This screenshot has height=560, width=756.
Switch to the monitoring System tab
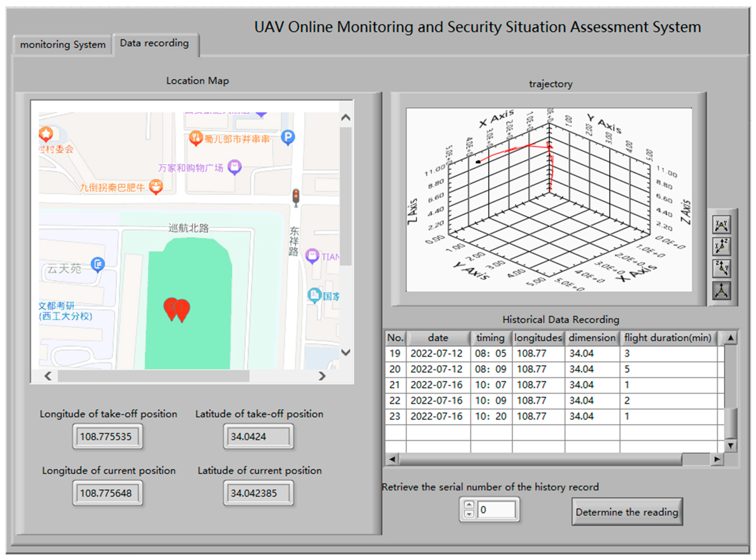click(63, 45)
